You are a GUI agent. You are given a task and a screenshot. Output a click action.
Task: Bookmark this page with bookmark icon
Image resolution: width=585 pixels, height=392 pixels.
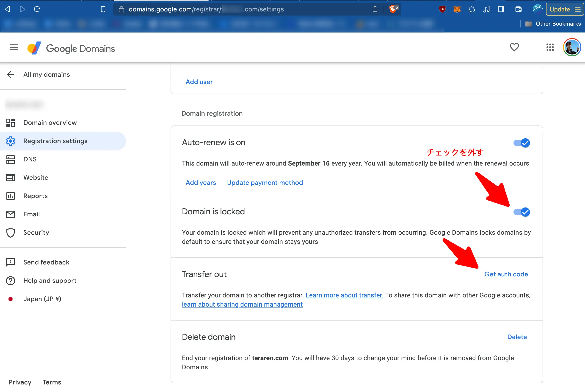click(103, 9)
